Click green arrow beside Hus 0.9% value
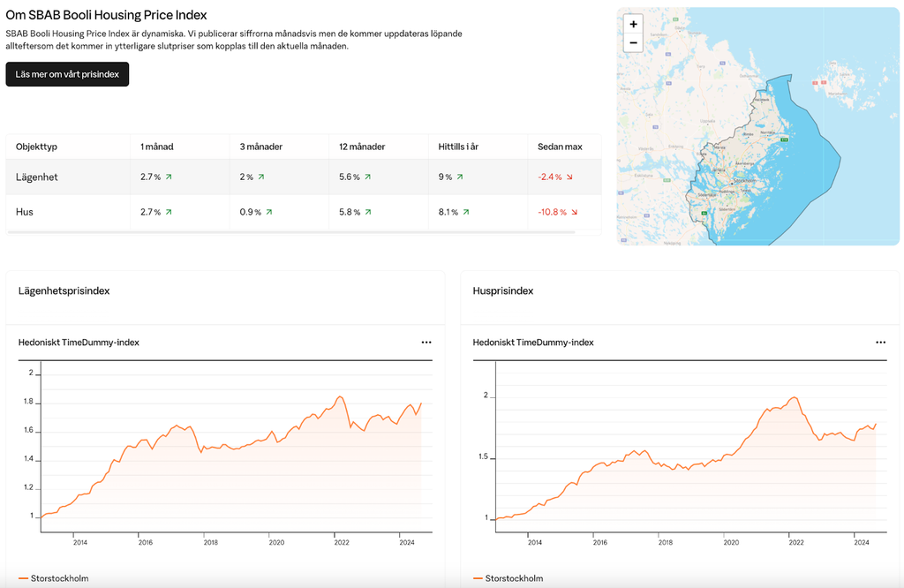This screenshot has width=904, height=588. (269, 212)
